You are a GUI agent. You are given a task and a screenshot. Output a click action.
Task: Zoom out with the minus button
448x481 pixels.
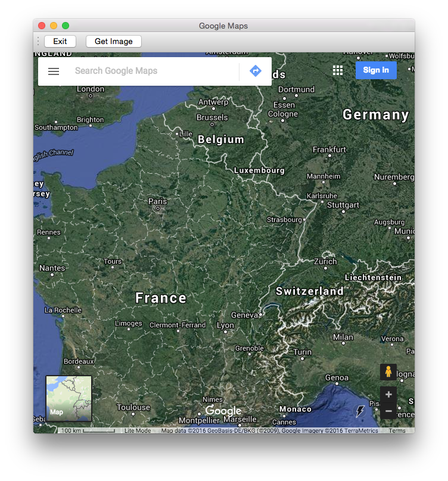(x=388, y=411)
